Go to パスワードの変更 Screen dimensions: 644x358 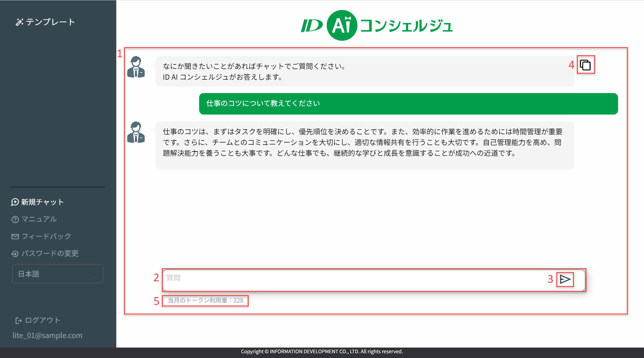point(45,254)
